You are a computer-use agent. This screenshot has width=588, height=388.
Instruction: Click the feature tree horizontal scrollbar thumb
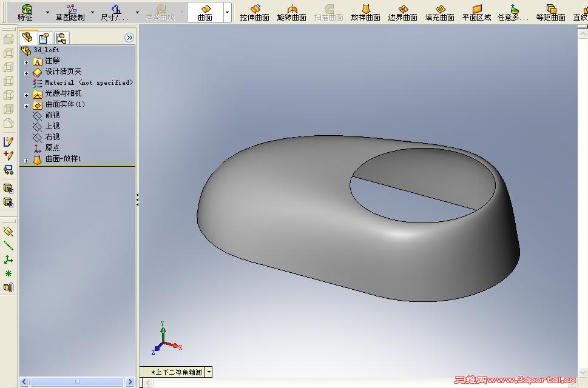[x=77, y=381]
